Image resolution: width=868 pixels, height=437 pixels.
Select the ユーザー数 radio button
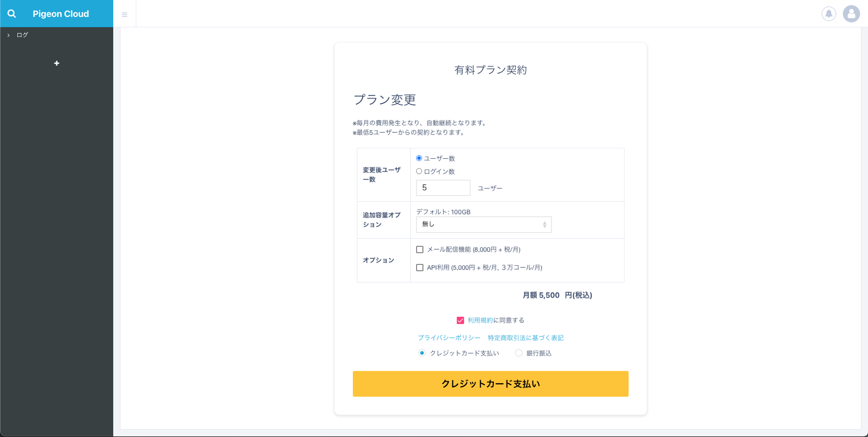pyautogui.click(x=419, y=158)
